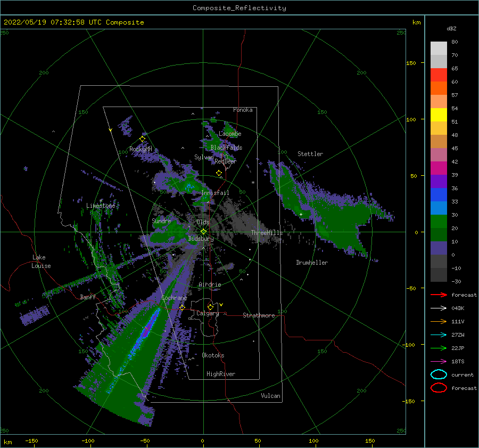The height and width of the screenshot is (448, 479).
Task: Select the cyan current ellipse legend icon
Action: click(439, 374)
